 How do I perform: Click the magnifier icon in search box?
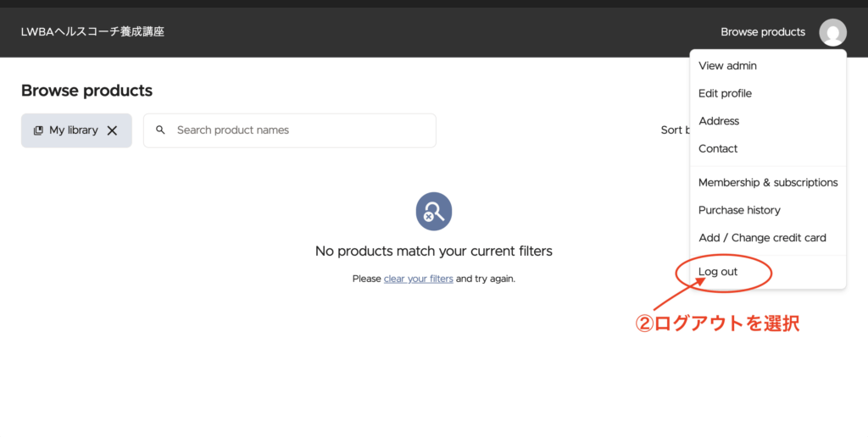pyautogui.click(x=160, y=130)
